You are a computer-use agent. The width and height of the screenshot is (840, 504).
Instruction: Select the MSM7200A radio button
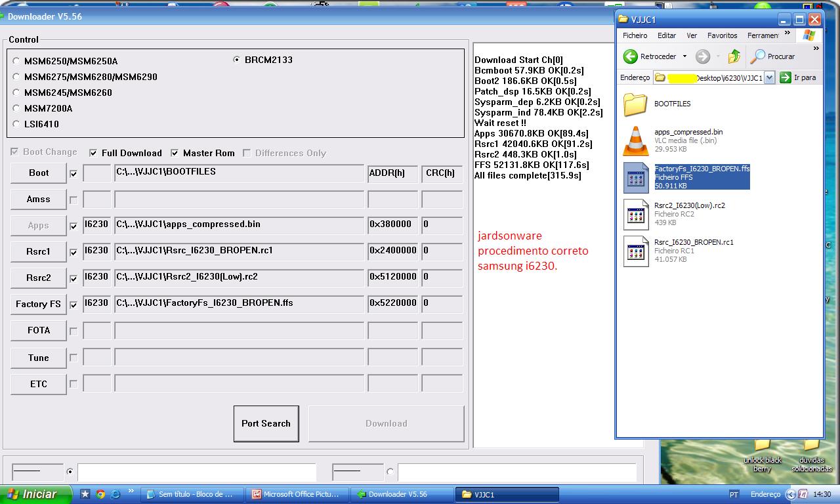tap(16, 108)
